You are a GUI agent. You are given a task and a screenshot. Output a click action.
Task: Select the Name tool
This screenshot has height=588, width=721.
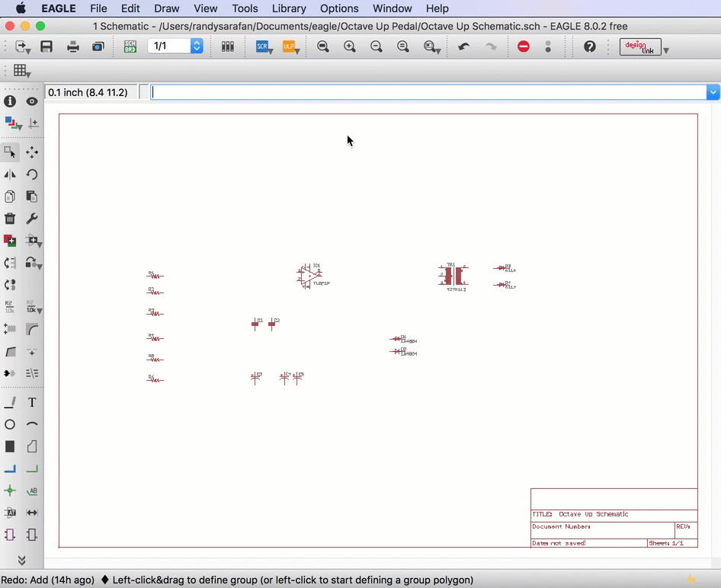(9, 307)
